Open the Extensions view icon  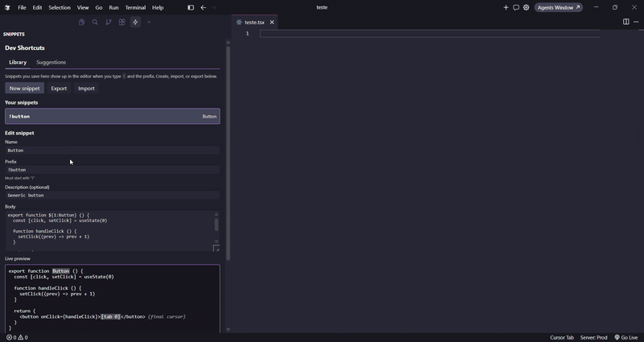122,23
